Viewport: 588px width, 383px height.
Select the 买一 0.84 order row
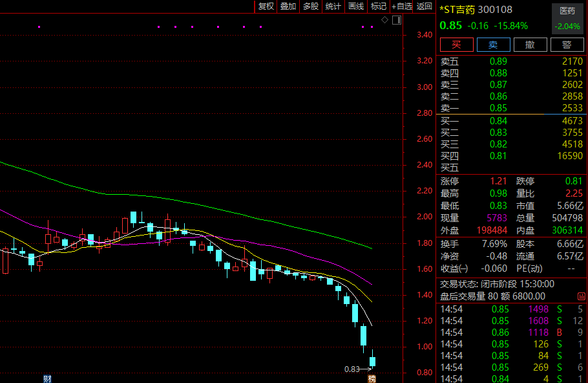click(512, 121)
